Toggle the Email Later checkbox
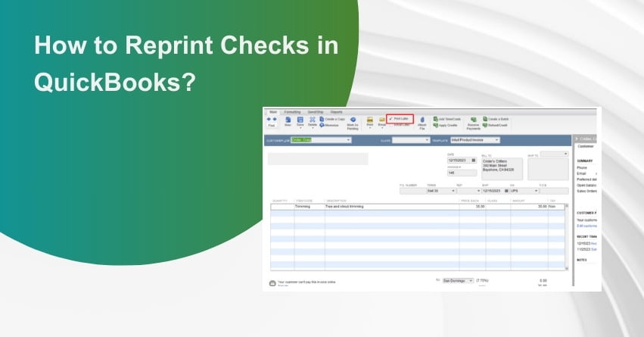The height and width of the screenshot is (337, 644). [x=390, y=124]
